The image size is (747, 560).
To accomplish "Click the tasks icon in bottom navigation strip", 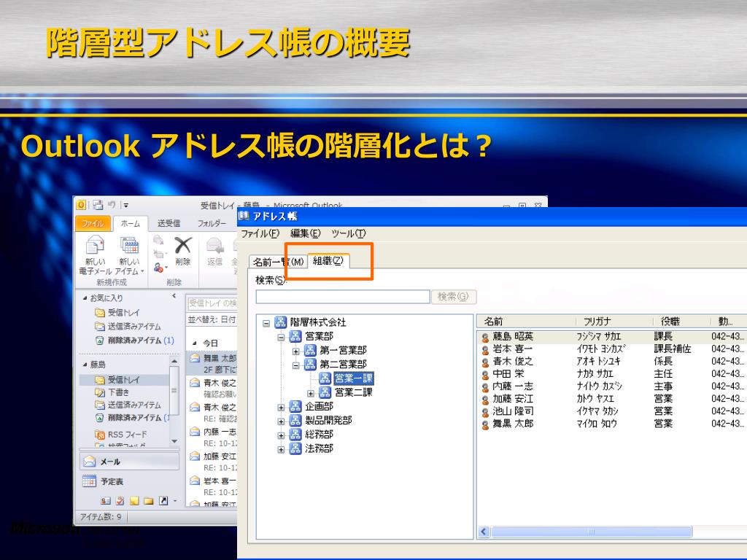I will click(x=120, y=501).
